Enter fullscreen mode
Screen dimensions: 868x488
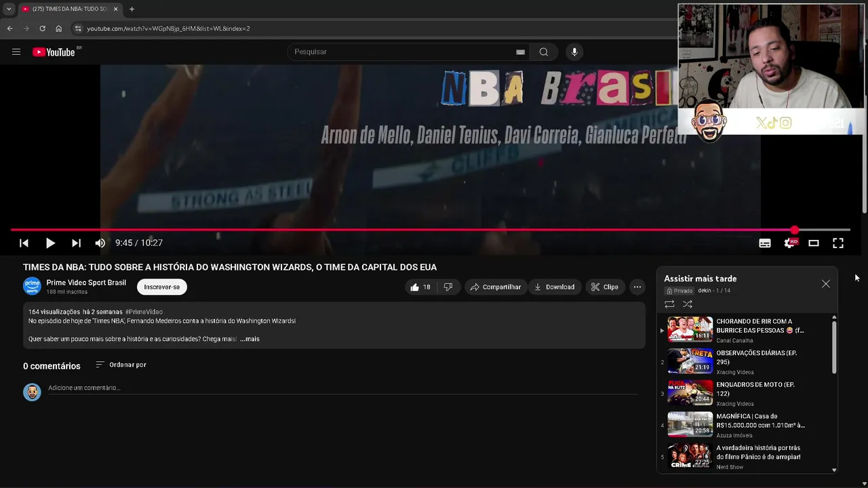838,243
